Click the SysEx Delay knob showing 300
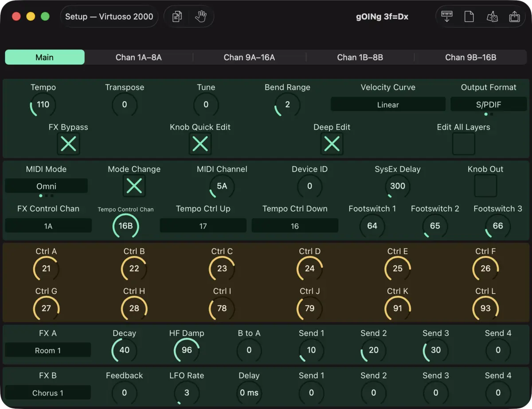 (398, 186)
